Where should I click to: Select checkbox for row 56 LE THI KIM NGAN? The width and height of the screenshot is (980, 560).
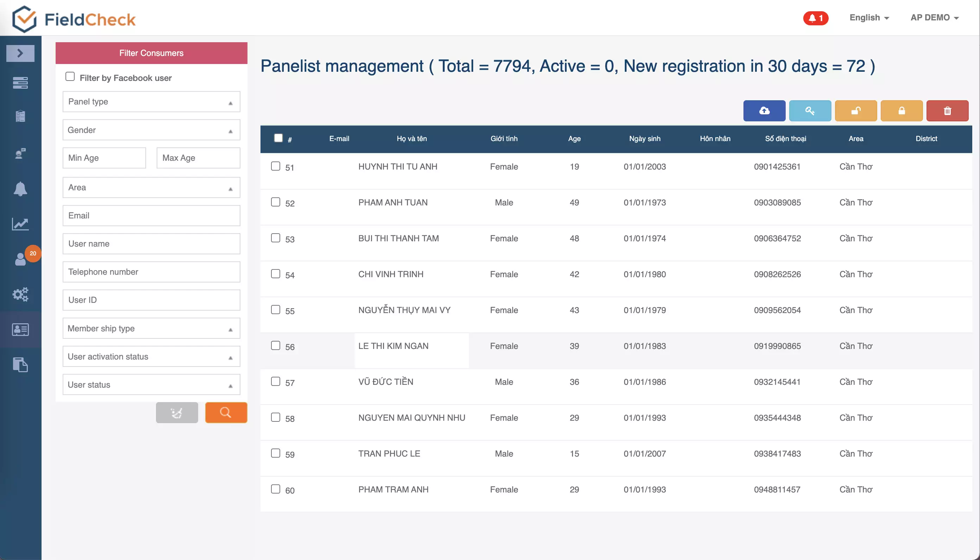pos(275,345)
